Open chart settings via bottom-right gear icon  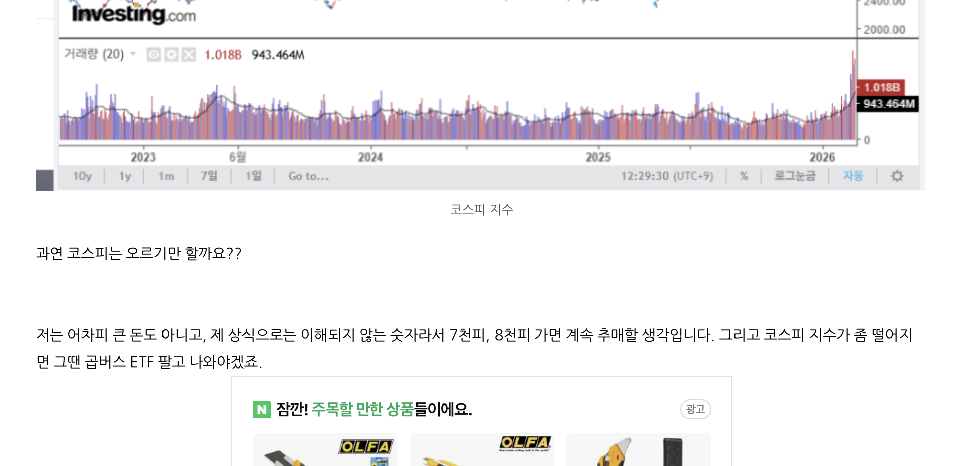click(896, 176)
